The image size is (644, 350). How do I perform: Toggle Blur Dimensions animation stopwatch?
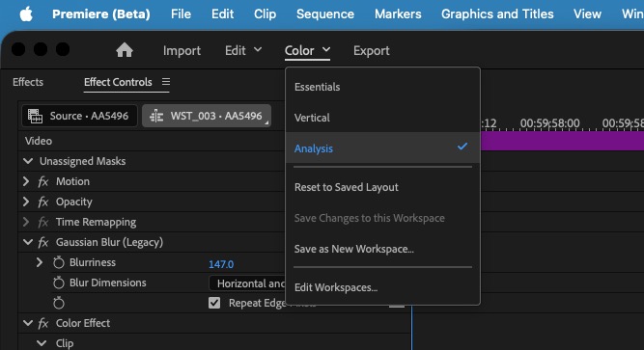point(59,283)
